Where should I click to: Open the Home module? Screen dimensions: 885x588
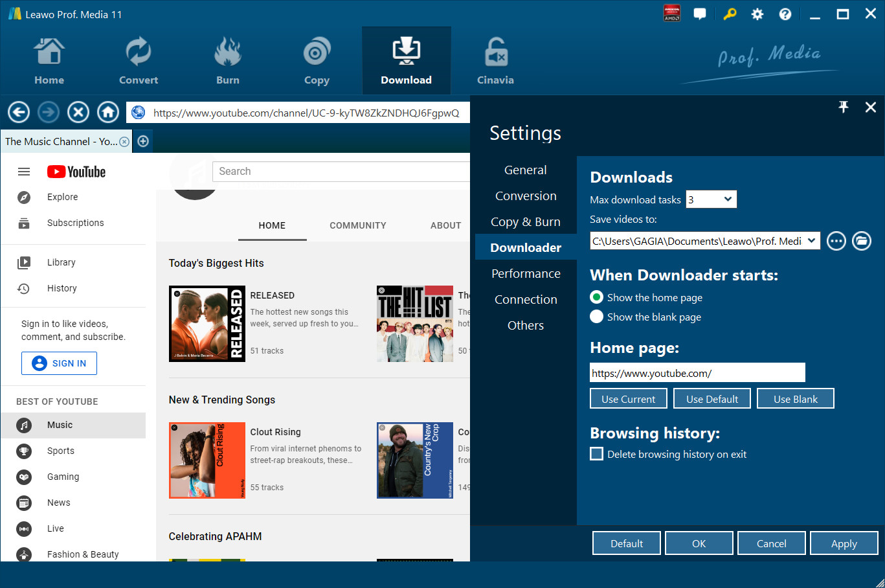pyautogui.click(x=49, y=61)
